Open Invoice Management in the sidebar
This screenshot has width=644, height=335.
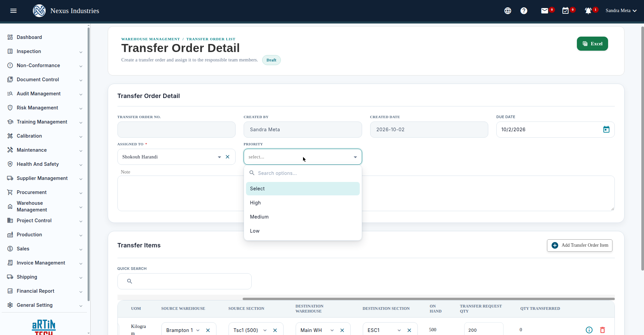point(41,263)
